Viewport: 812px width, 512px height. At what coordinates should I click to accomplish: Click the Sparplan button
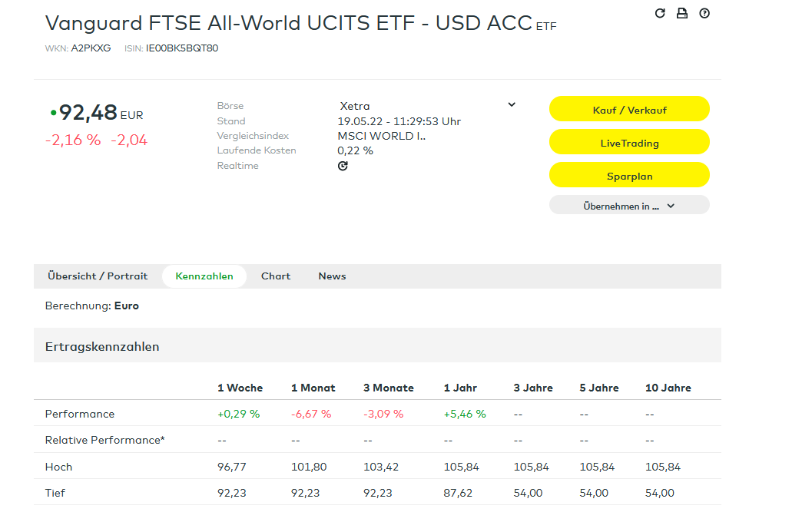pyautogui.click(x=629, y=176)
